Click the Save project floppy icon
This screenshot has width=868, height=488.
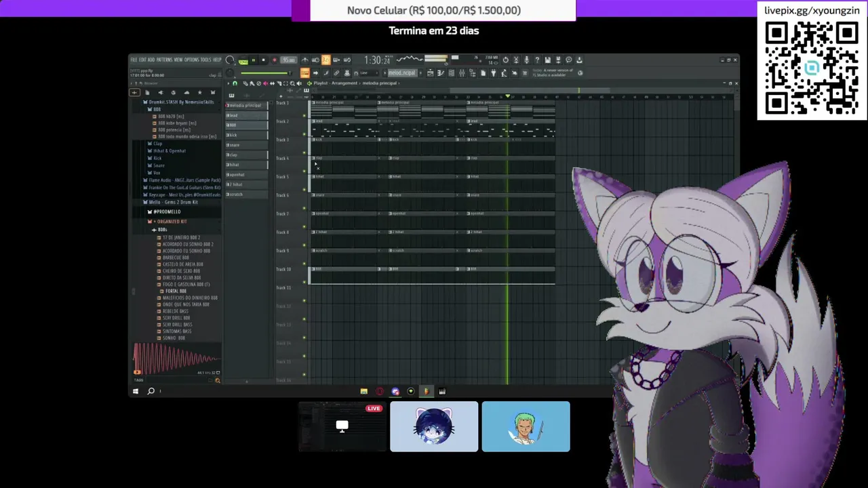click(x=548, y=60)
